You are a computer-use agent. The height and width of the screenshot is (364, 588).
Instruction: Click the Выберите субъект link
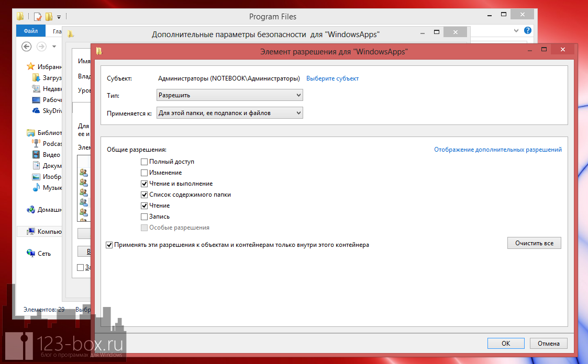pyautogui.click(x=332, y=78)
